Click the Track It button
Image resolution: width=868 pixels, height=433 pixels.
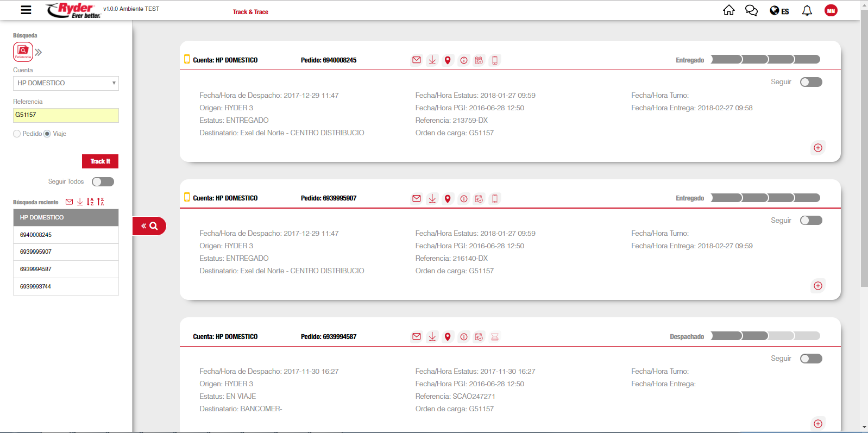pyautogui.click(x=100, y=161)
